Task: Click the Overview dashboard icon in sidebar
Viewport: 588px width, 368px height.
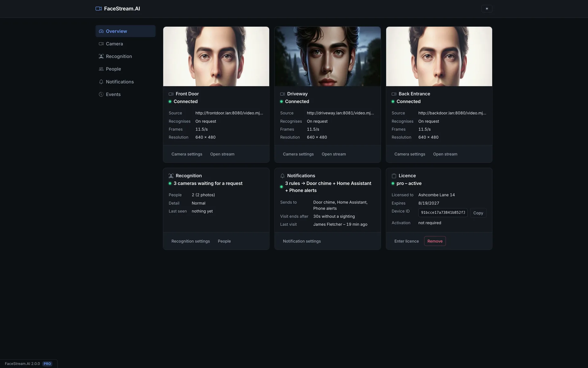Action: 101,31
